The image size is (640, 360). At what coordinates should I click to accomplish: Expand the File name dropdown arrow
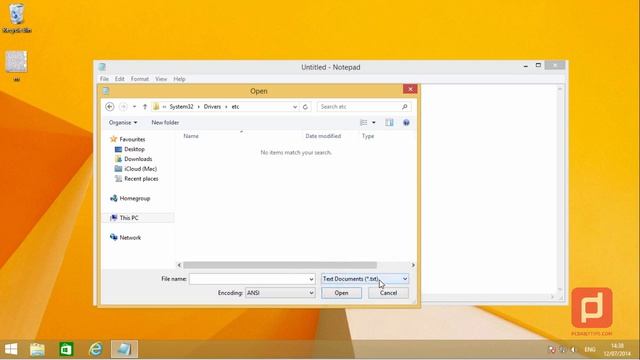tap(311, 279)
